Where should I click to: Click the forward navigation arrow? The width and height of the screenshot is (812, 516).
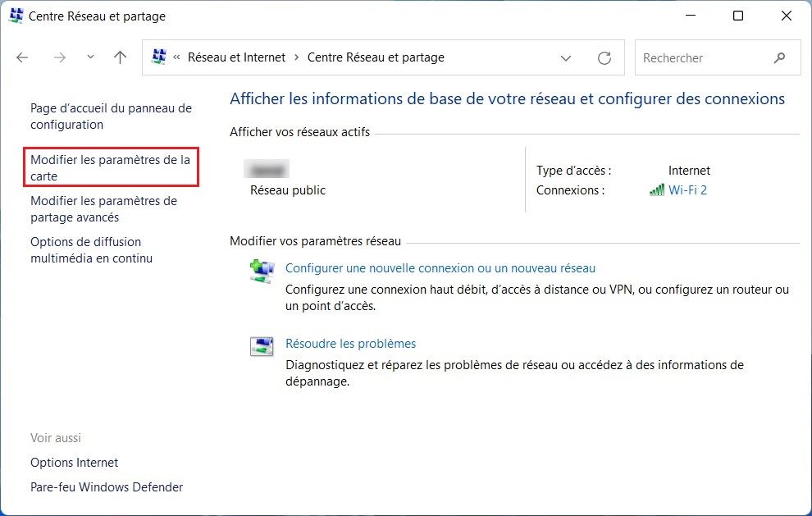59,58
